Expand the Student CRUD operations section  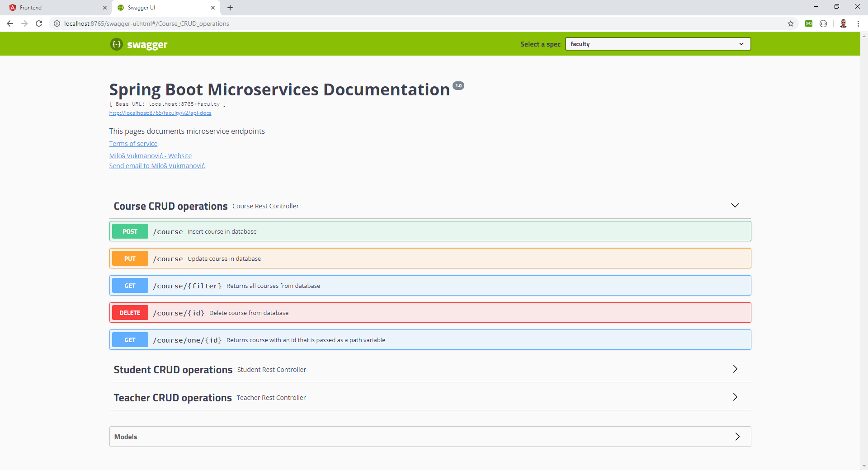tap(735, 369)
